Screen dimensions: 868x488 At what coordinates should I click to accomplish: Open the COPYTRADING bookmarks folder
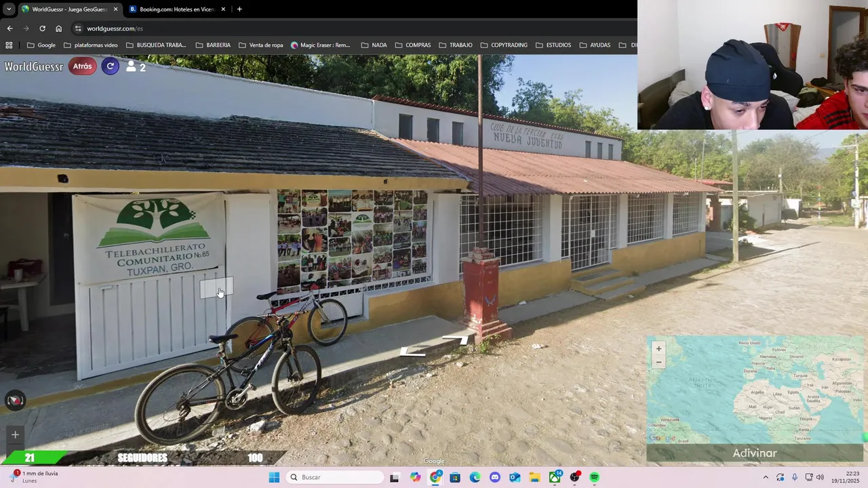504,45
